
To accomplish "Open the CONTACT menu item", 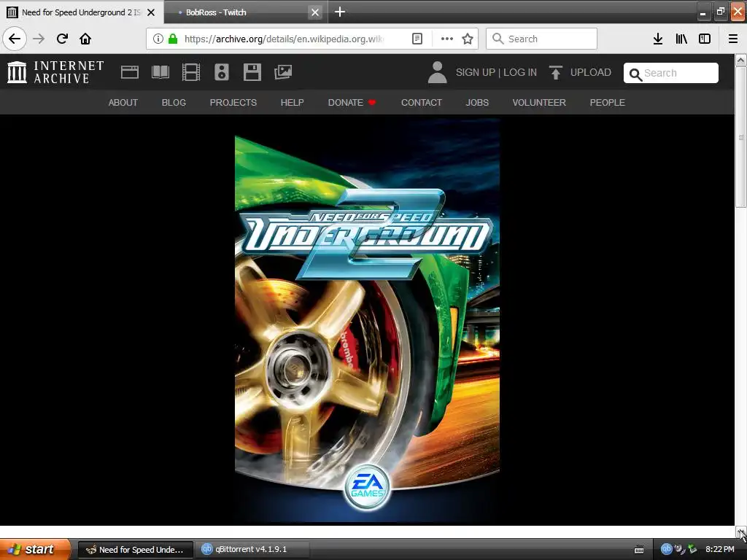I will click(x=422, y=102).
